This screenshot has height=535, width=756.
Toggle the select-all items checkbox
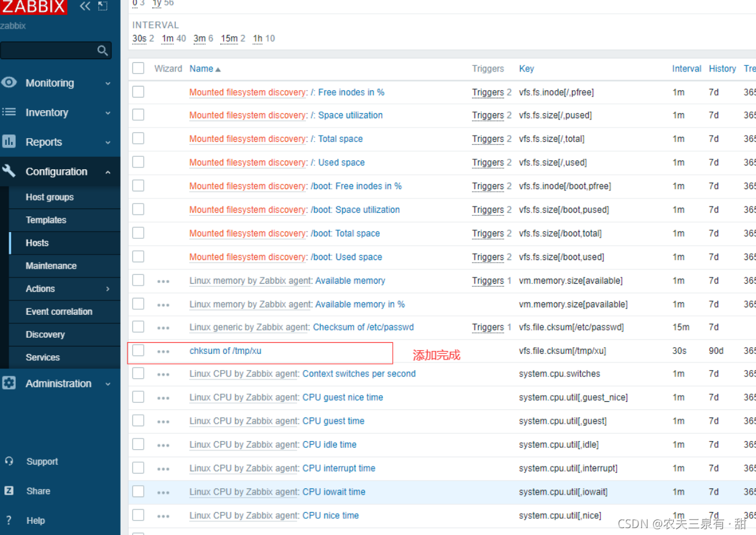pos(138,68)
